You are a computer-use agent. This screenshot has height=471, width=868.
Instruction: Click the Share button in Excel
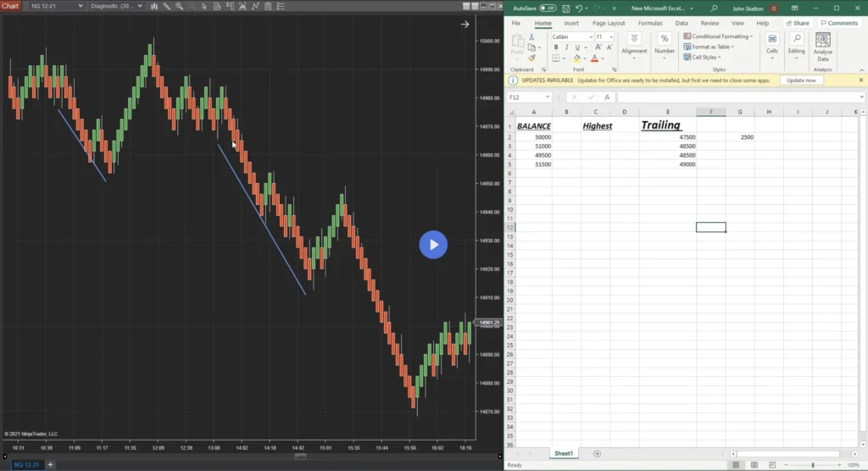[x=798, y=23]
